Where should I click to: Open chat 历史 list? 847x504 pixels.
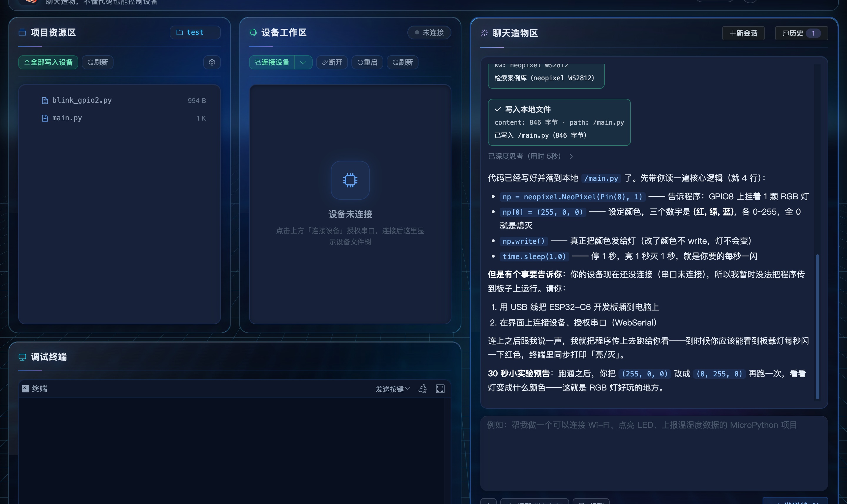[801, 33]
